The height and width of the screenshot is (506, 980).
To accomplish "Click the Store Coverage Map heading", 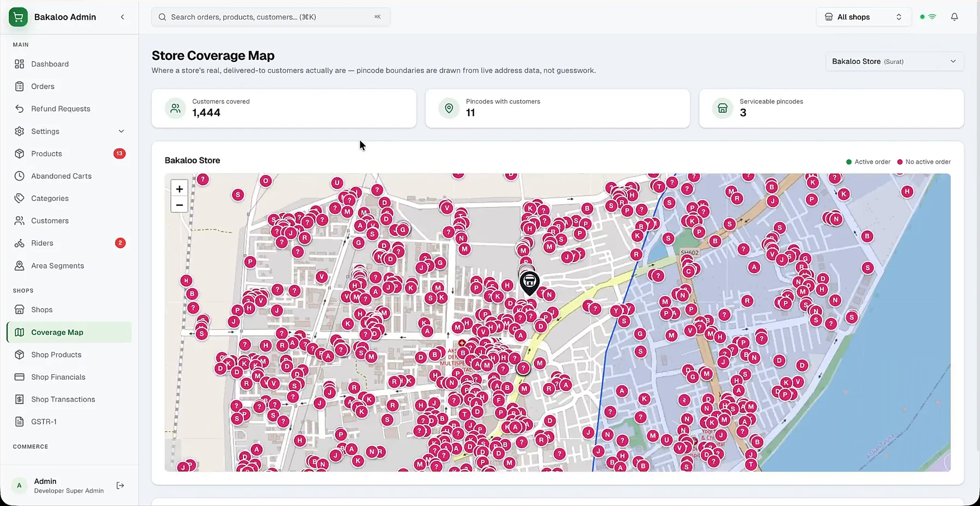I will (x=213, y=56).
